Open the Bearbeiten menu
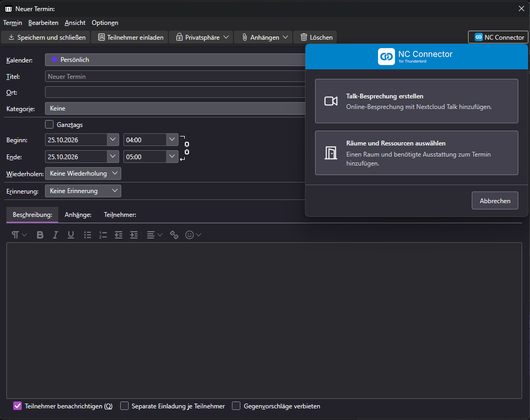This screenshot has width=530, height=420. coord(43,23)
